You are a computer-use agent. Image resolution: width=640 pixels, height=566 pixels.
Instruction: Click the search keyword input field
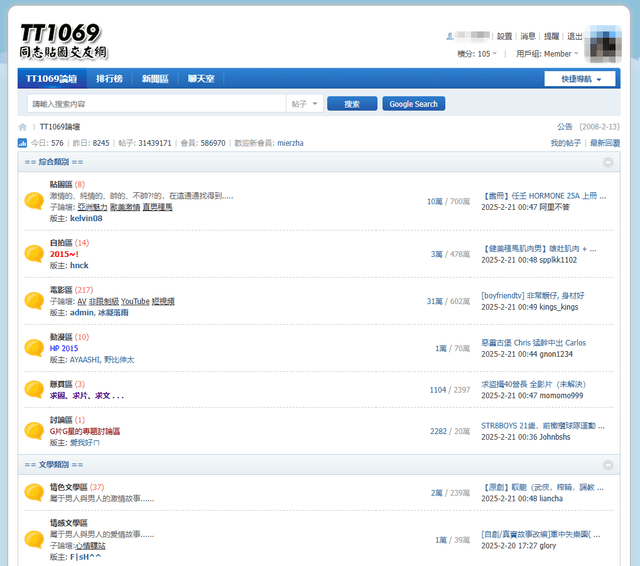[157, 104]
